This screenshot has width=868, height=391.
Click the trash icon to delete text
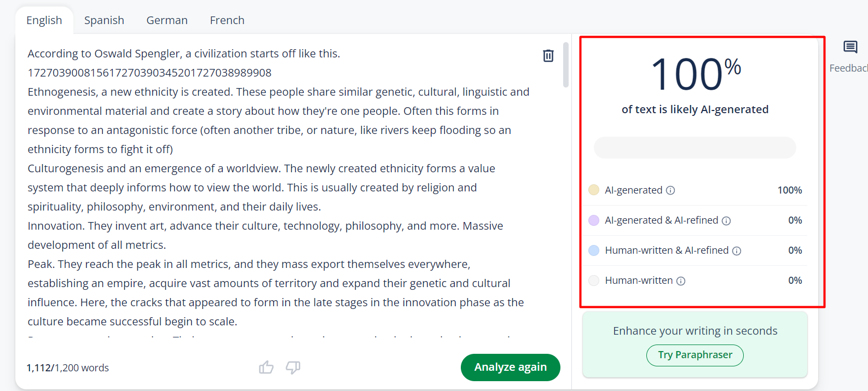click(548, 56)
